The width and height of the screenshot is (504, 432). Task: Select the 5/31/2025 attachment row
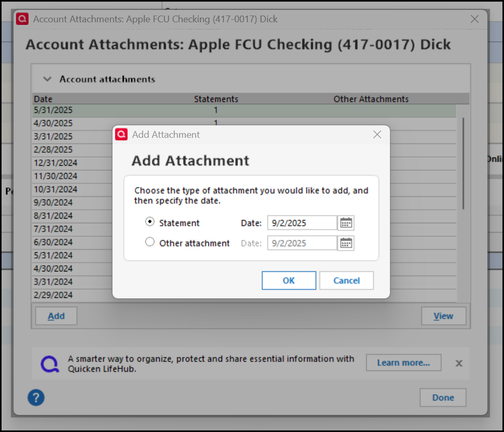pos(244,110)
